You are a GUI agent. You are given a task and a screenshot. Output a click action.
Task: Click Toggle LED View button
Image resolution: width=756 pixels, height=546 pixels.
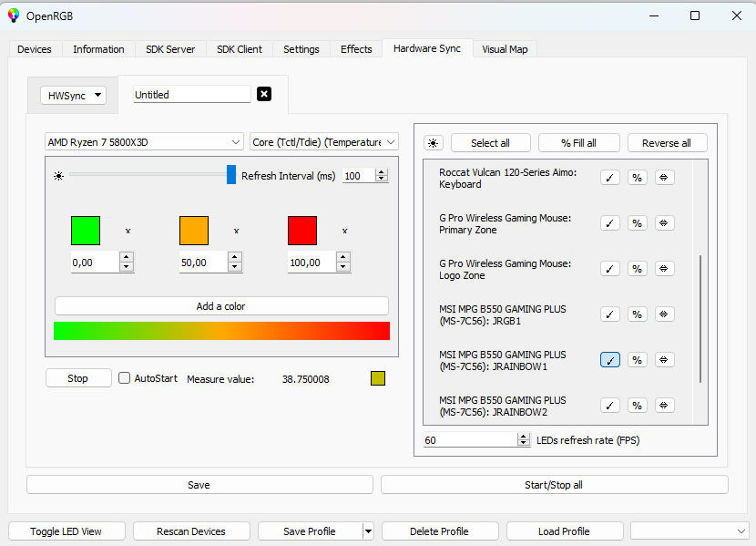coord(66,531)
